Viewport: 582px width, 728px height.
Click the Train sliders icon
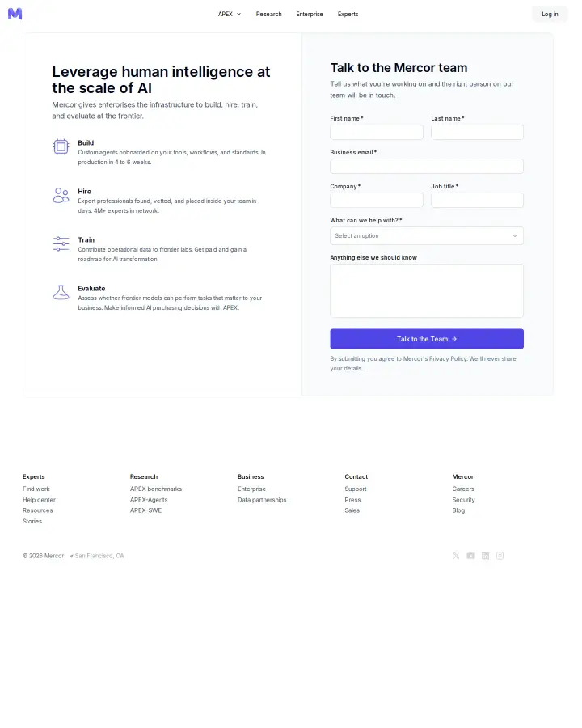tap(61, 243)
